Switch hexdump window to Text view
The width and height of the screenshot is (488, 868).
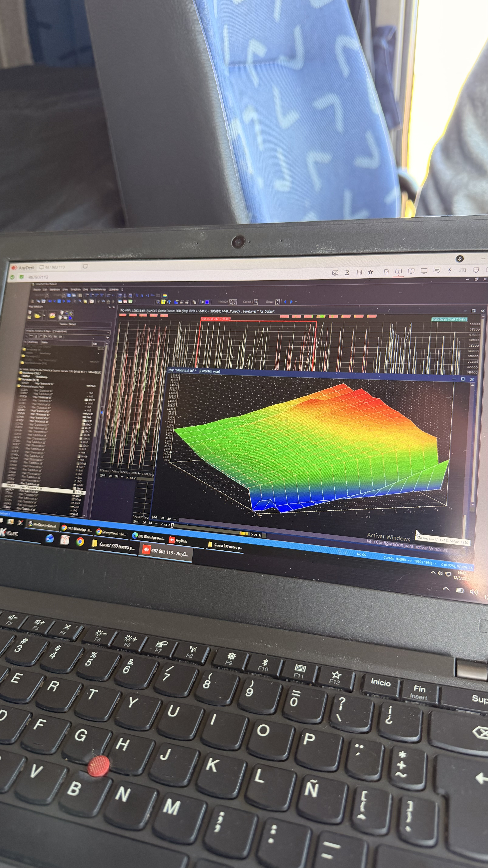[103, 475]
